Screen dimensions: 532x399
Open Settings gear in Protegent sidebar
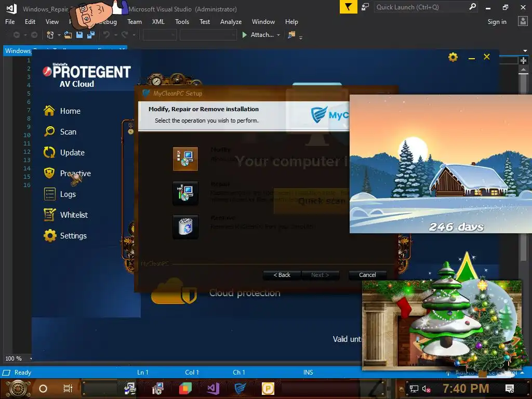[x=50, y=235]
